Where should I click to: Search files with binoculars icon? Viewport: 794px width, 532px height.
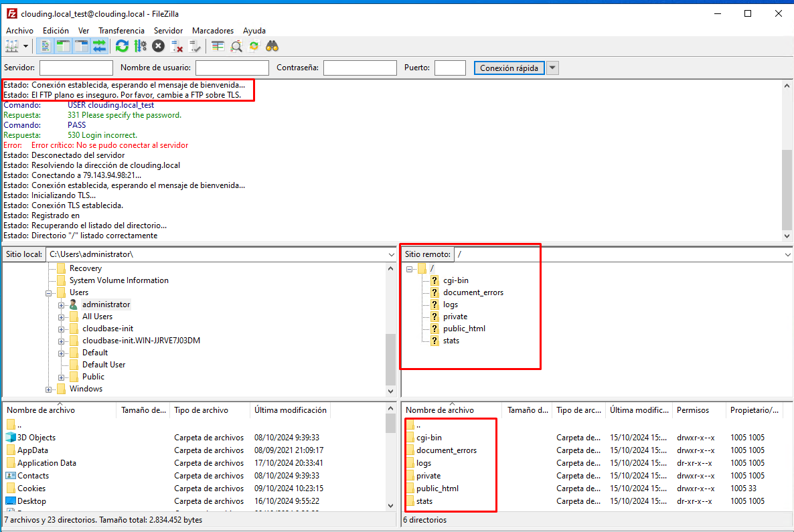tap(272, 47)
